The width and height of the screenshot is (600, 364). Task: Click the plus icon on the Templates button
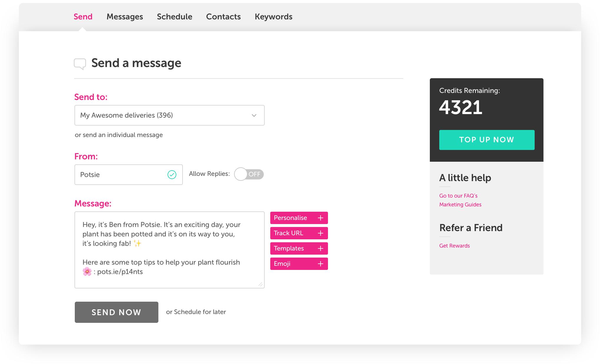(x=320, y=248)
